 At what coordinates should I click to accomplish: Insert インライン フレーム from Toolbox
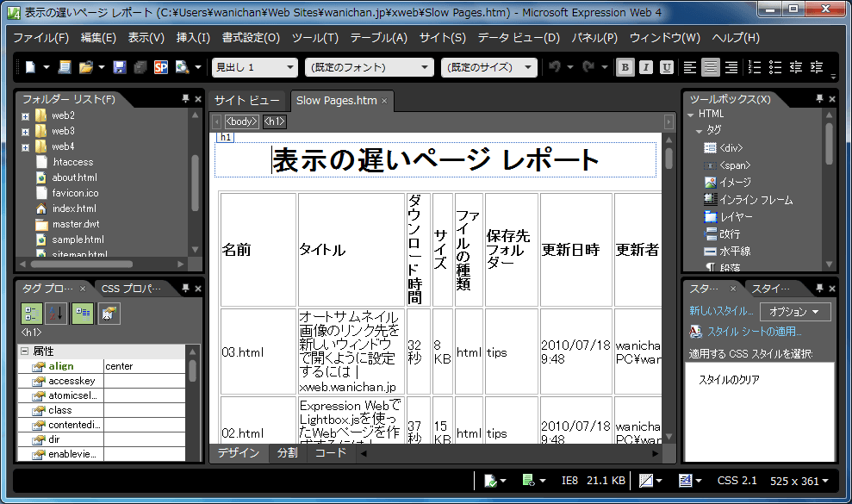click(x=756, y=200)
